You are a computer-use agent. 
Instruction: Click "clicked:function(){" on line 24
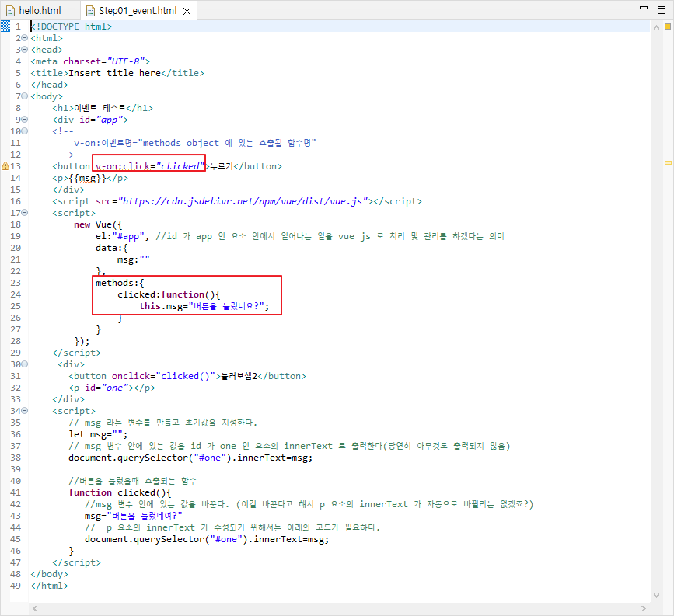[x=169, y=294]
